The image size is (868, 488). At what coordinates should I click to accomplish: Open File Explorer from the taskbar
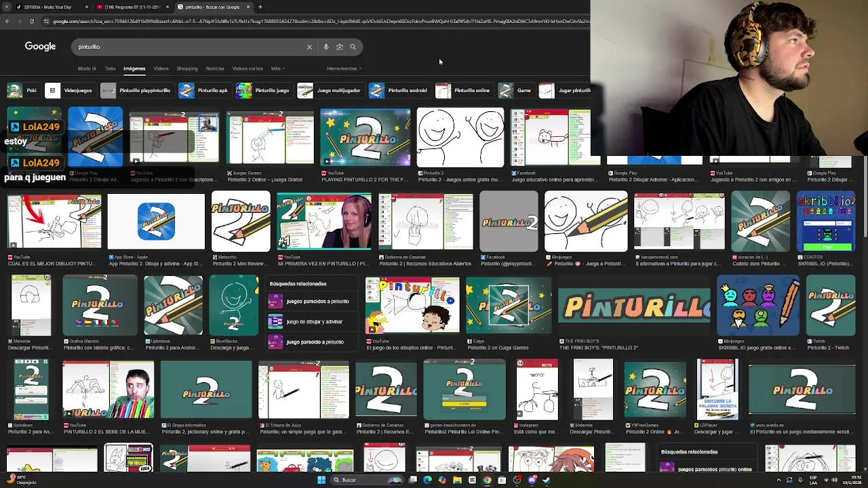click(457, 480)
